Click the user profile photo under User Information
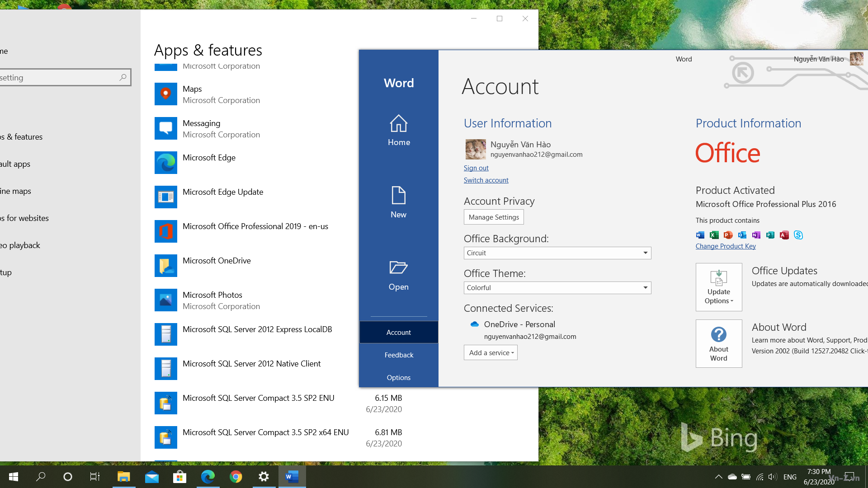Image resolution: width=868 pixels, height=488 pixels. (476, 149)
